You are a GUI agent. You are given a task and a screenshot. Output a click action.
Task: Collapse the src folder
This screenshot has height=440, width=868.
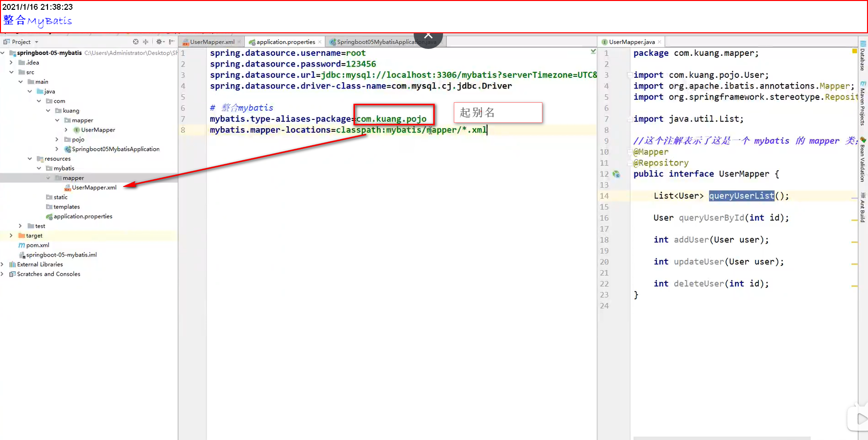[x=11, y=72]
